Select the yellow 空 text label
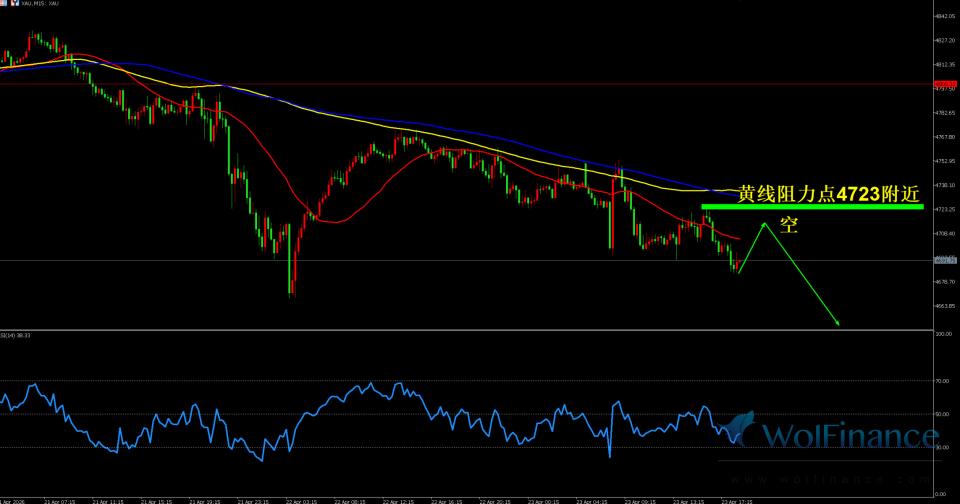 (788, 226)
